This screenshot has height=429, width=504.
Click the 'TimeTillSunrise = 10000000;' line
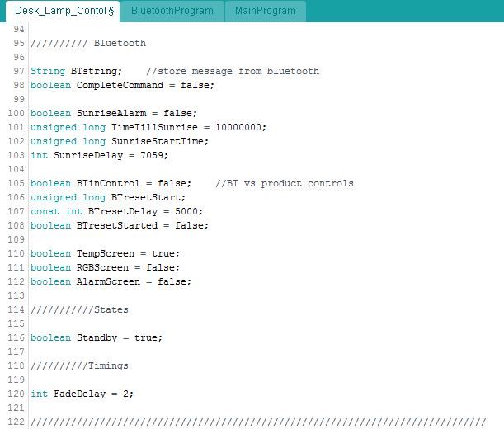pos(148,127)
